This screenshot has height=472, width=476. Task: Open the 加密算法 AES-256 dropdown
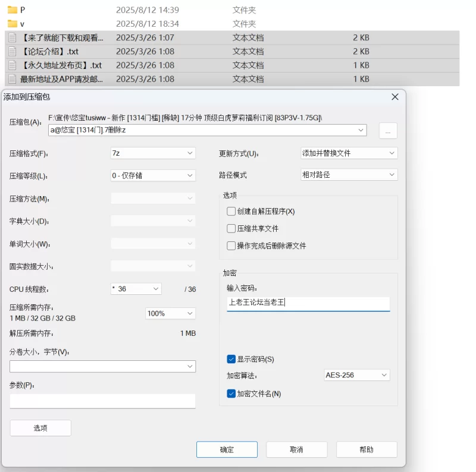[x=357, y=375]
